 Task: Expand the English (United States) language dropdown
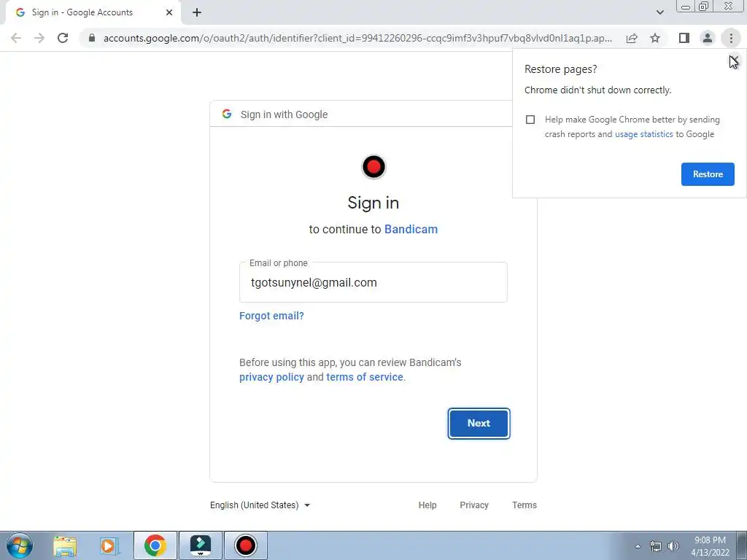[x=260, y=505]
